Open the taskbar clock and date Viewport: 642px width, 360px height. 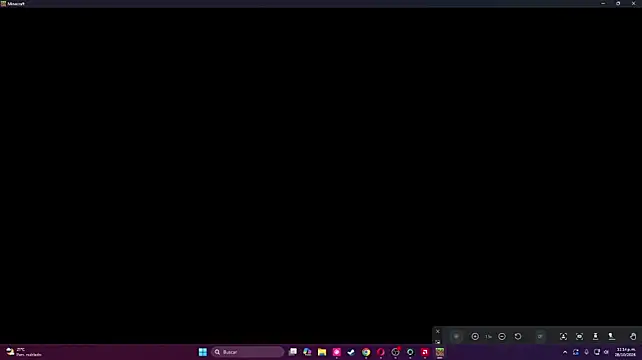(625, 352)
